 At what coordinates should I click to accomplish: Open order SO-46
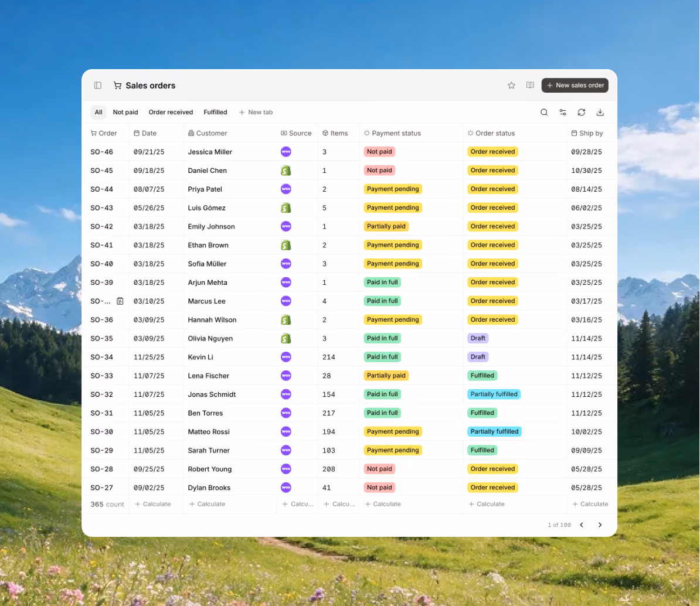(102, 152)
